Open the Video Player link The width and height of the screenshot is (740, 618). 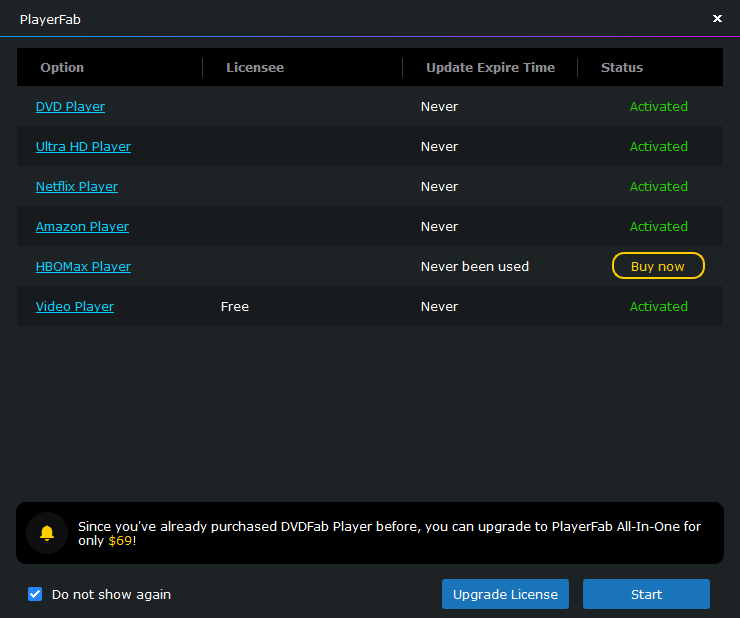tap(75, 307)
